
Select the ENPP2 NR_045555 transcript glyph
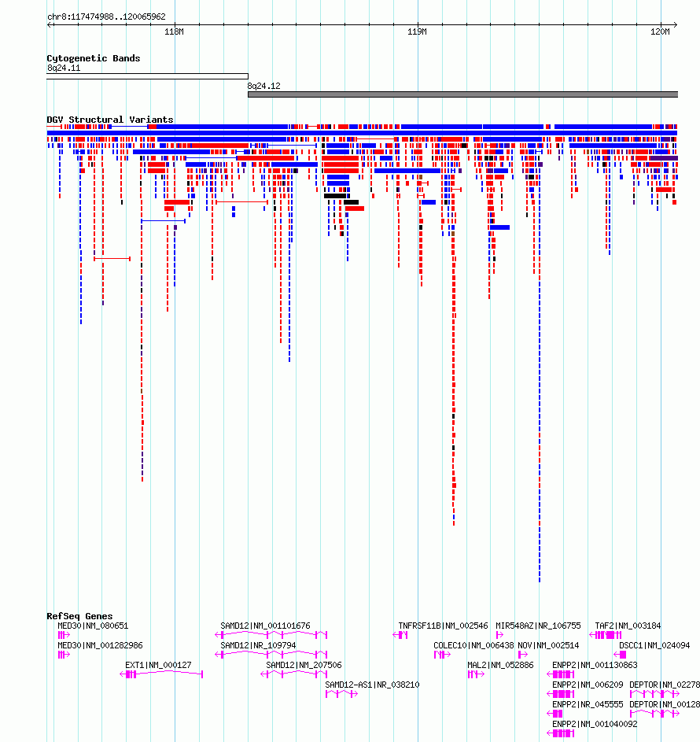click(554, 714)
